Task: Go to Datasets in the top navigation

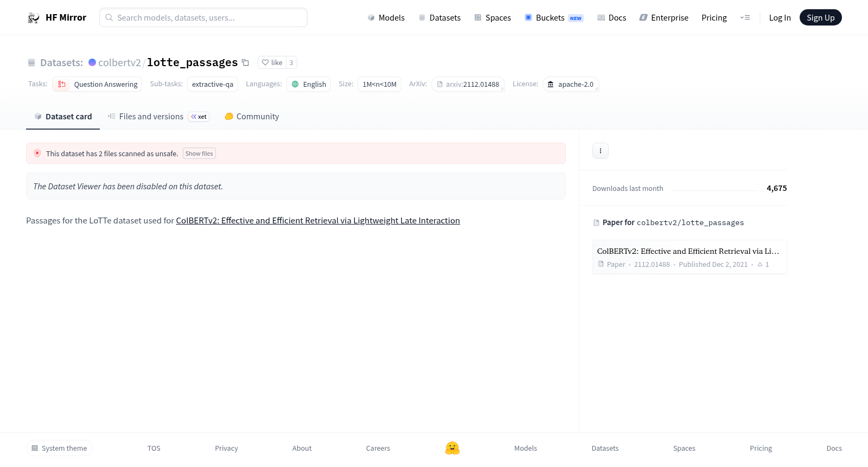Action: (x=439, y=18)
